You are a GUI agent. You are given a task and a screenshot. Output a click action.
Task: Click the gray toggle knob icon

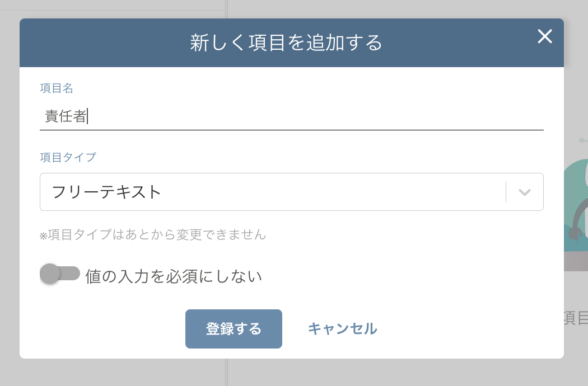click(x=50, y=275)
